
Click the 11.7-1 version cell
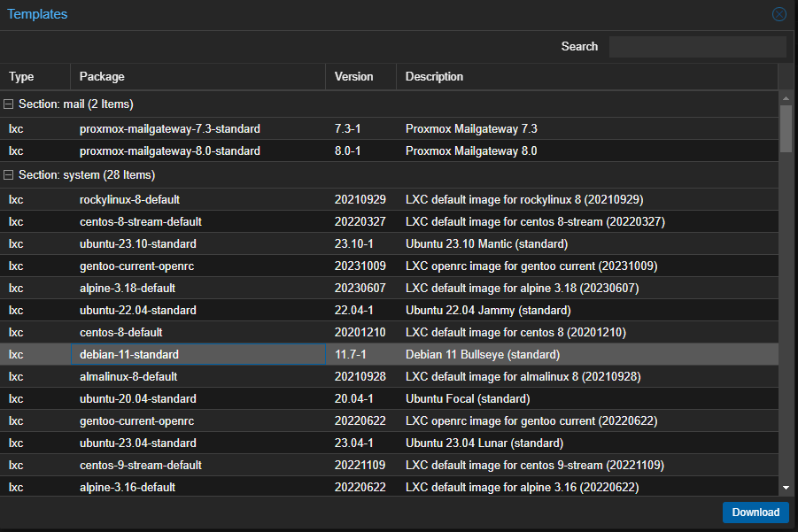[x=360, y=354]
